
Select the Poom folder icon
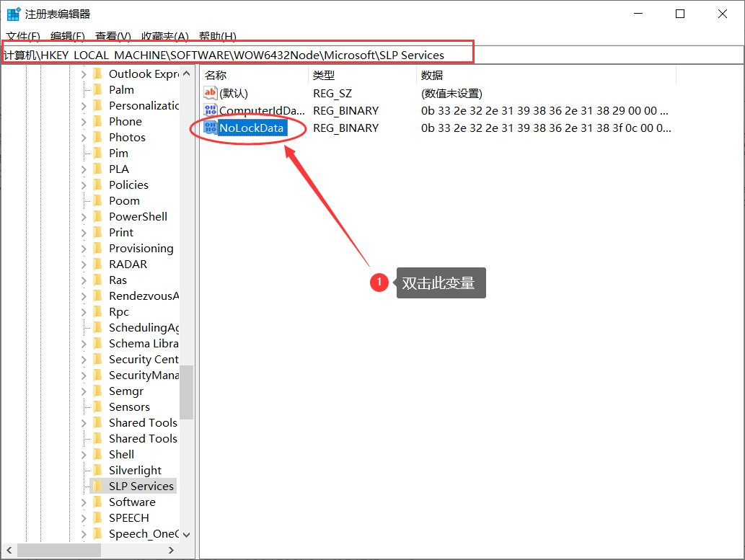[97, 200]
